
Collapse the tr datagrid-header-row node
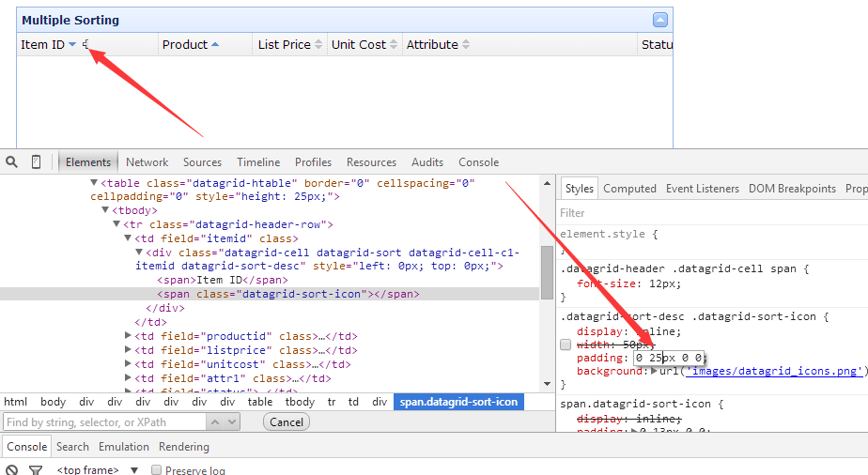116,224
